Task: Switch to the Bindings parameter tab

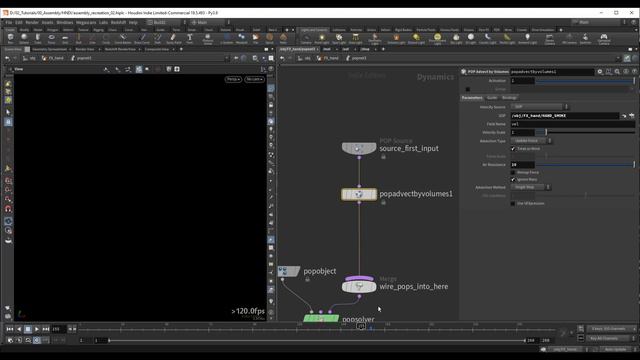Action: pyautogui.click(x=509, y=98)
